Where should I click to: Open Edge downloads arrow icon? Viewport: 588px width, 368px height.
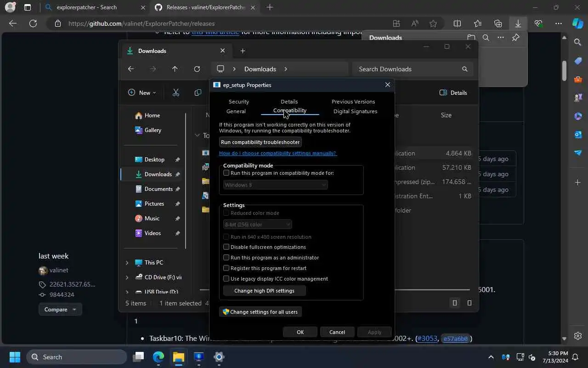point(518,23)
